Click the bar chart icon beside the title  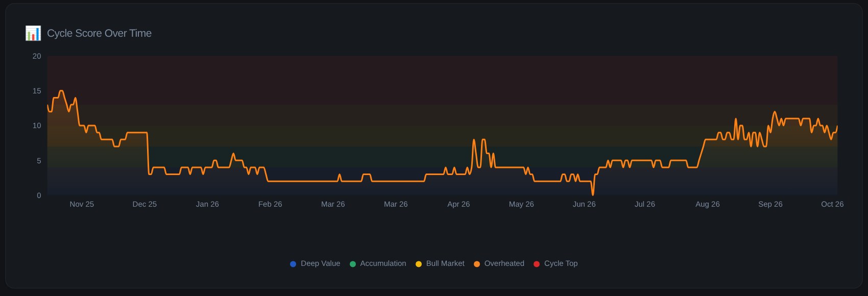(x=33, y=33)
